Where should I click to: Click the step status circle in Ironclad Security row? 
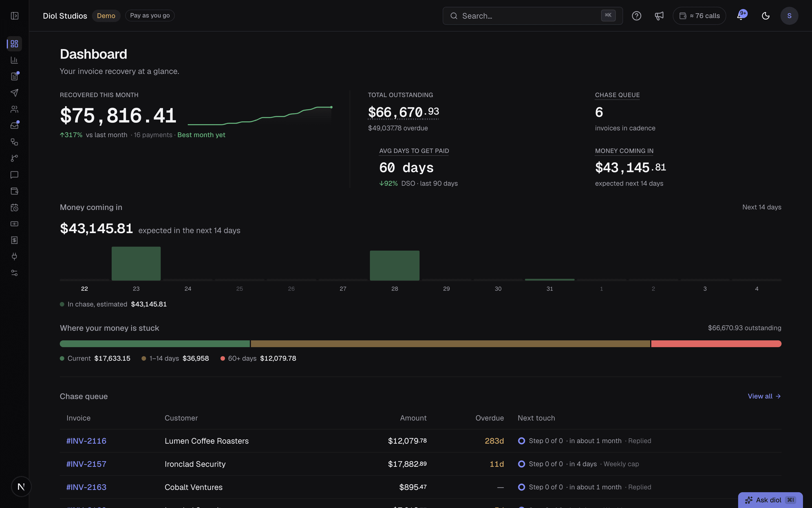[x=521, y=464]
